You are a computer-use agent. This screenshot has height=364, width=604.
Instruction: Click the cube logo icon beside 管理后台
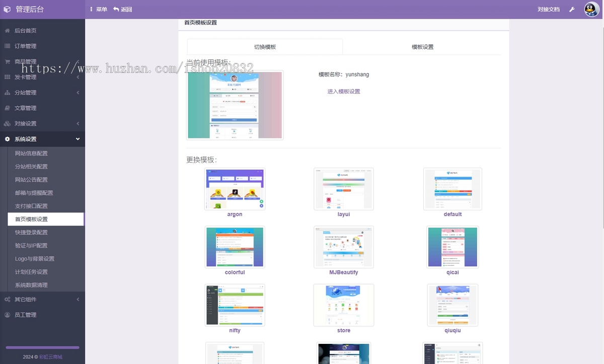click(x=7, y=9)
